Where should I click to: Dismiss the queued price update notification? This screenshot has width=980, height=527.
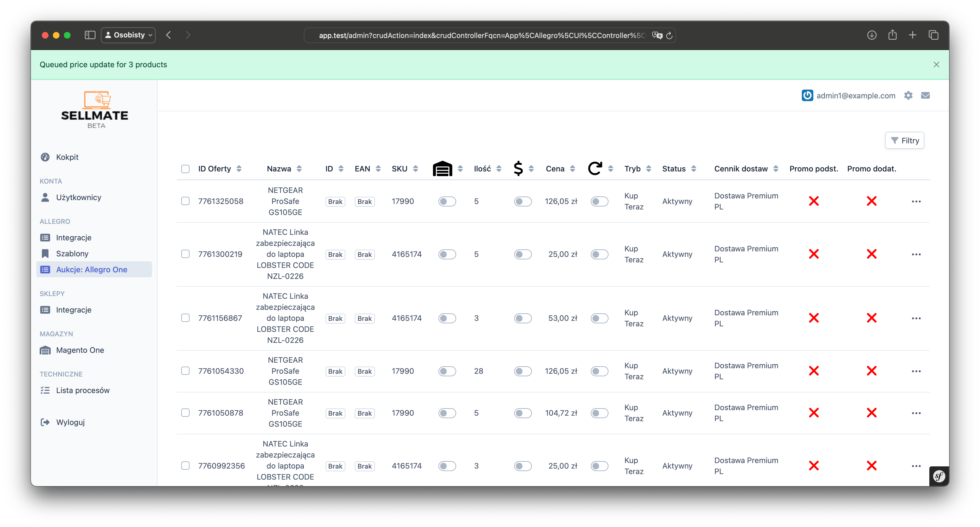[936, 65]
